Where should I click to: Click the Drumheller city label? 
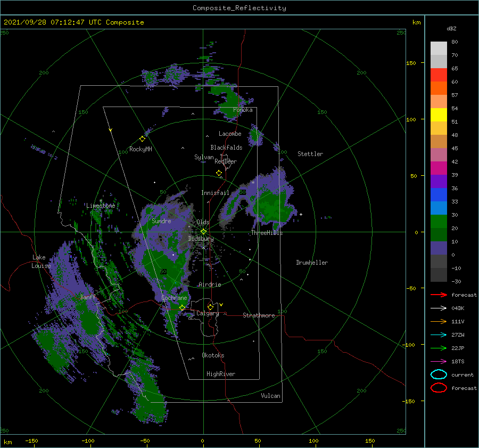click(312, 263)
